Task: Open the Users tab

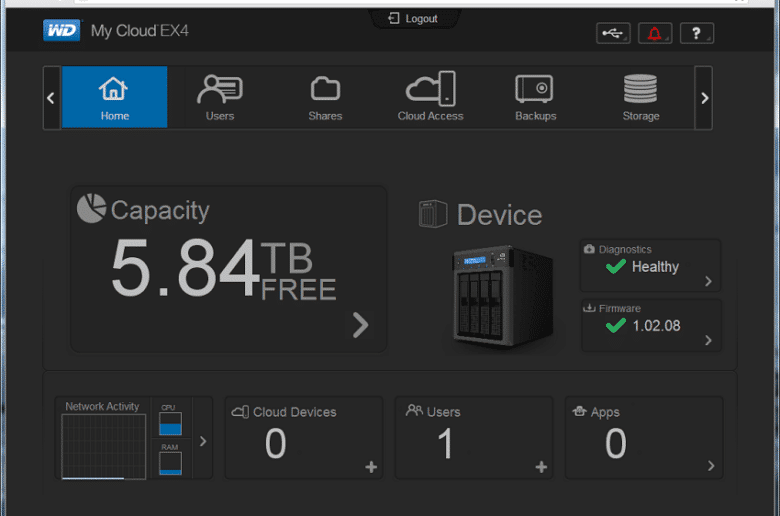Action: 220,97
